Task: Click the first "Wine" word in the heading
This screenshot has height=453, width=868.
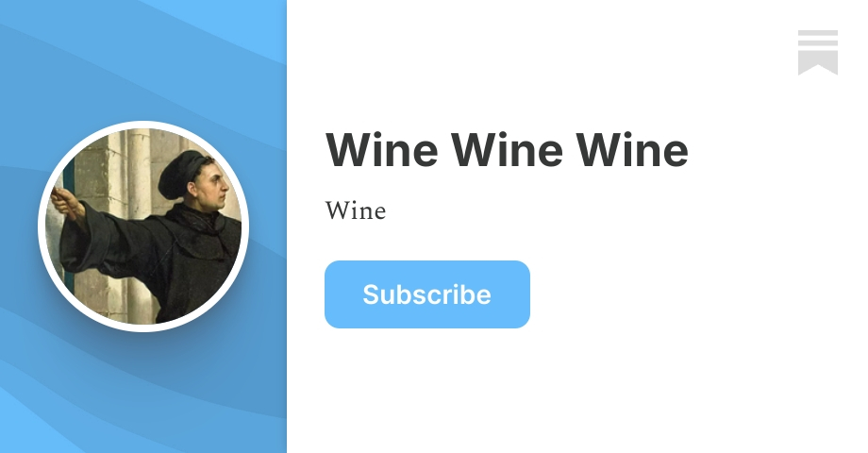Action: 382,150
